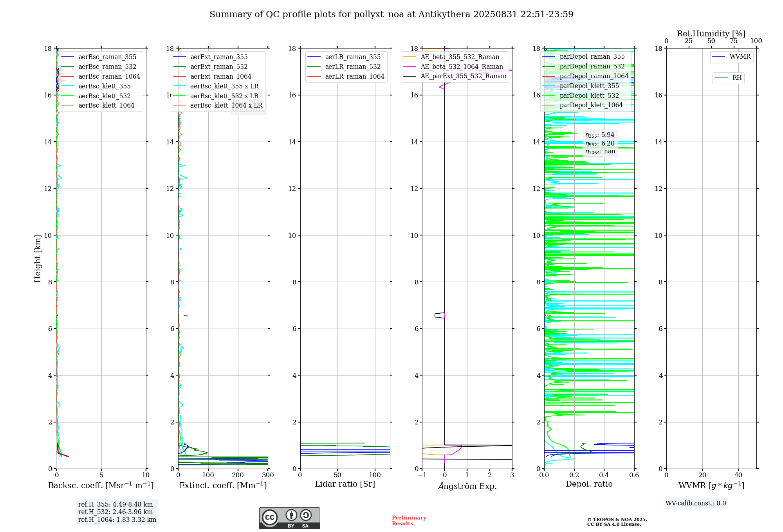Select legend entry aerExt_raman_532
Image resolution: width=783 pixels, height=532 pixels.
coord(210,67)
